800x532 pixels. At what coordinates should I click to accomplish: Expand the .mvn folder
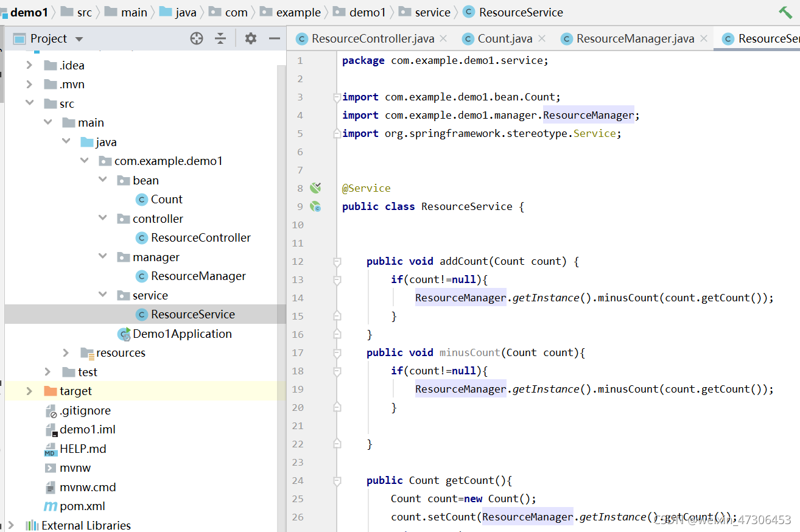[x=29, y=84]
